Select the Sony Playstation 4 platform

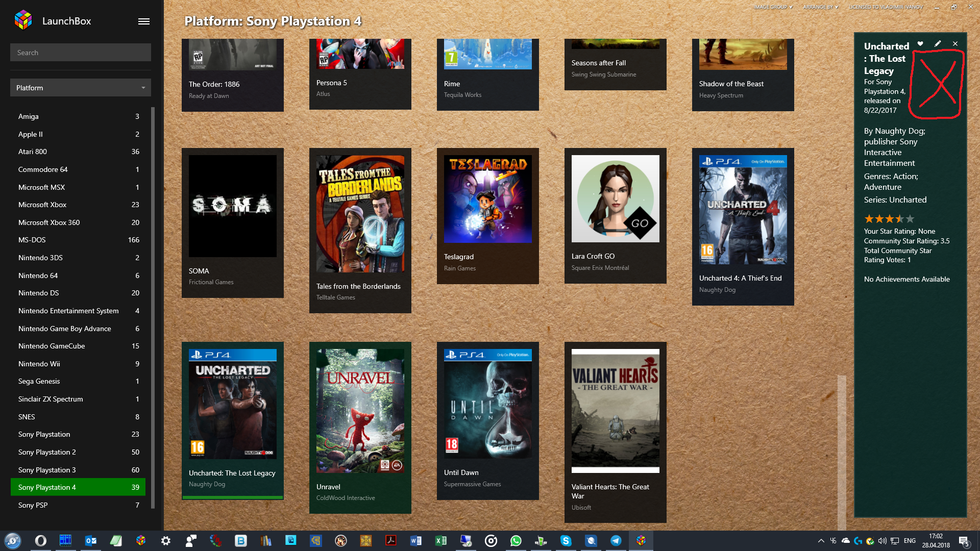[78, 487]
